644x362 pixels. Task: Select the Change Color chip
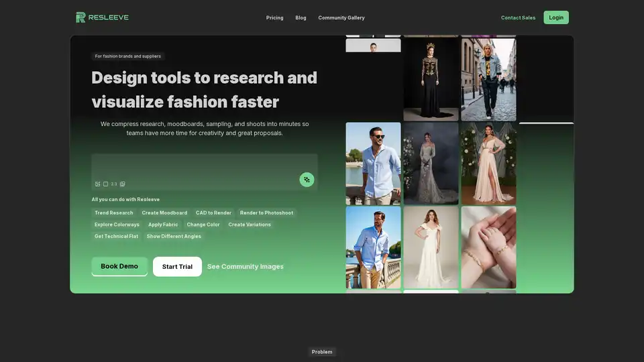203,225
